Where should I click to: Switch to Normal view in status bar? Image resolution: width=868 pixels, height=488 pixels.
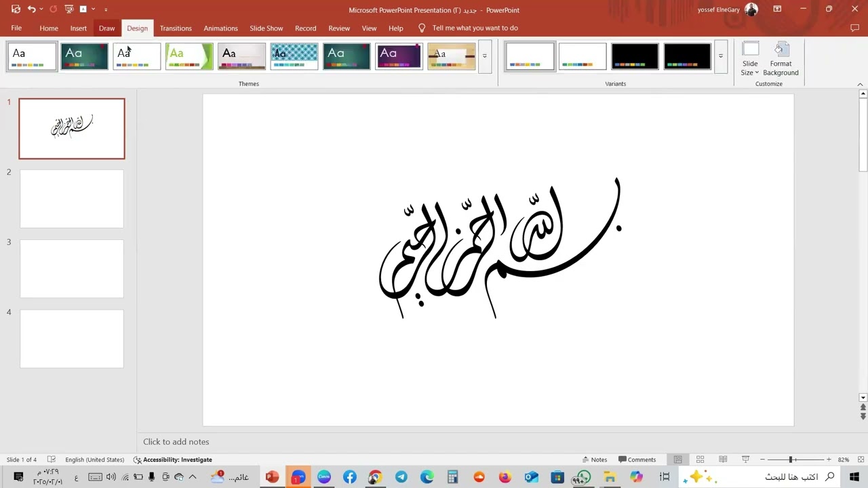[677, 460]
